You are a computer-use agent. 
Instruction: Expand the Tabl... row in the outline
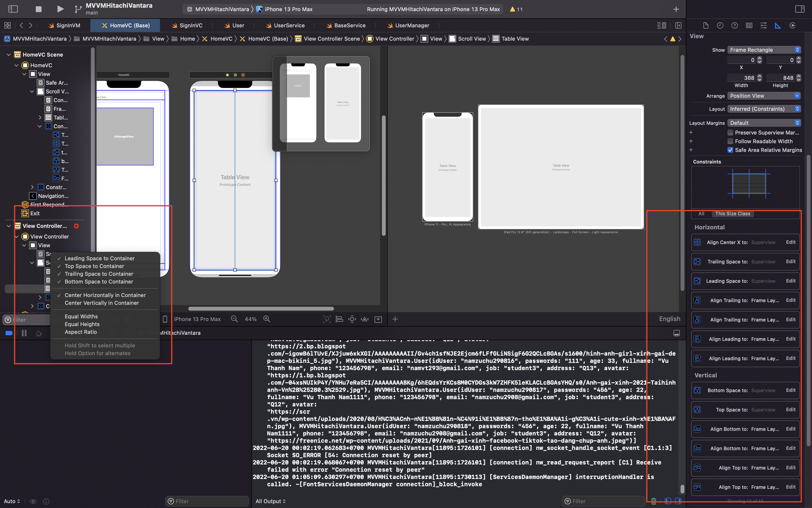click(x=40, y=118)
